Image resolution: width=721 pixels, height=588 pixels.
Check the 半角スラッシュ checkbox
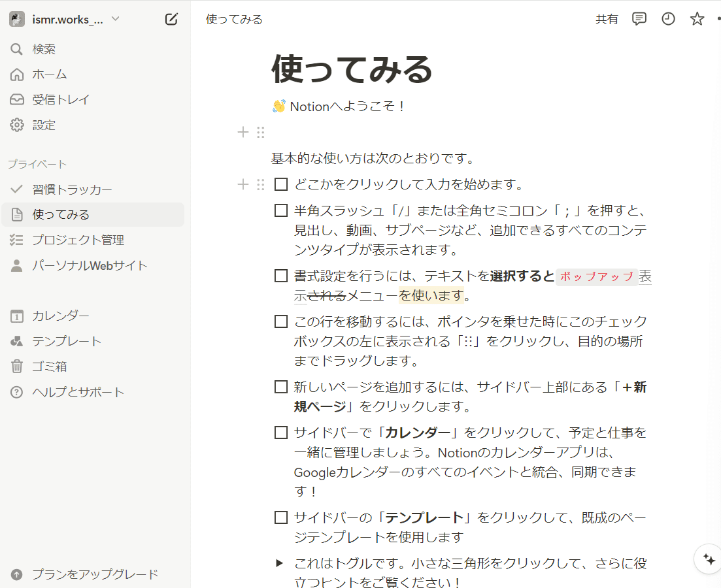[281, 210]
